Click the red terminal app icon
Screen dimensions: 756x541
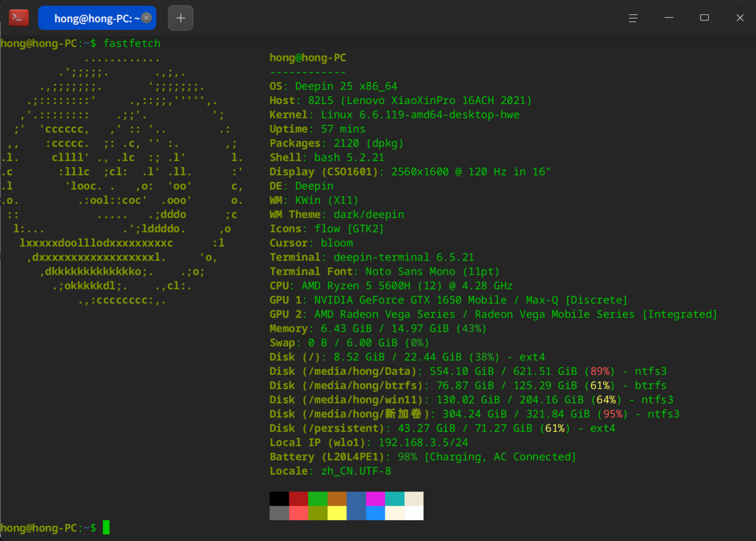[x=19, y=18]
